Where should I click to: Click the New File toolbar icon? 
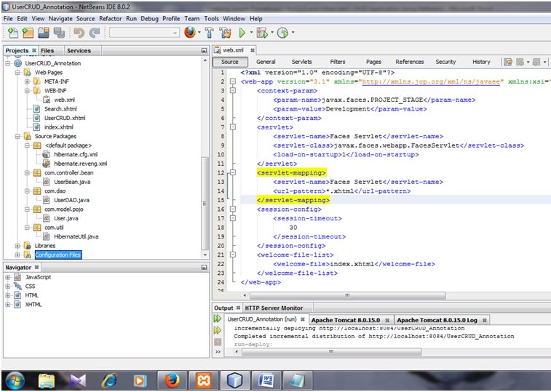(12, 33)
